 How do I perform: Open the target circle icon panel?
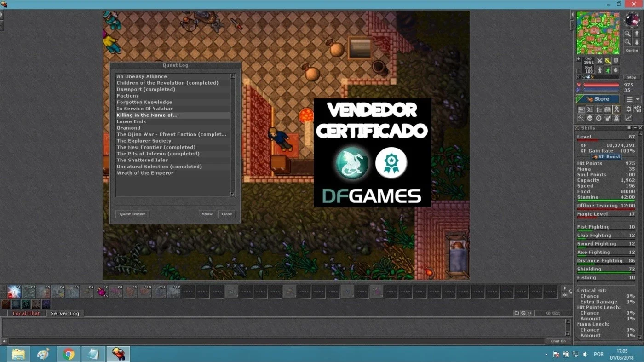pyautogui.click(x=598, y=118)
